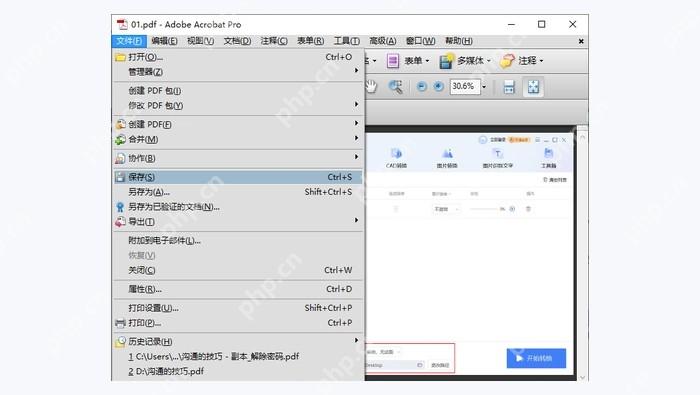Click the printer icon beside 打印(P)
The height and width of the screenshot is (395, 700).
(120, 323)
